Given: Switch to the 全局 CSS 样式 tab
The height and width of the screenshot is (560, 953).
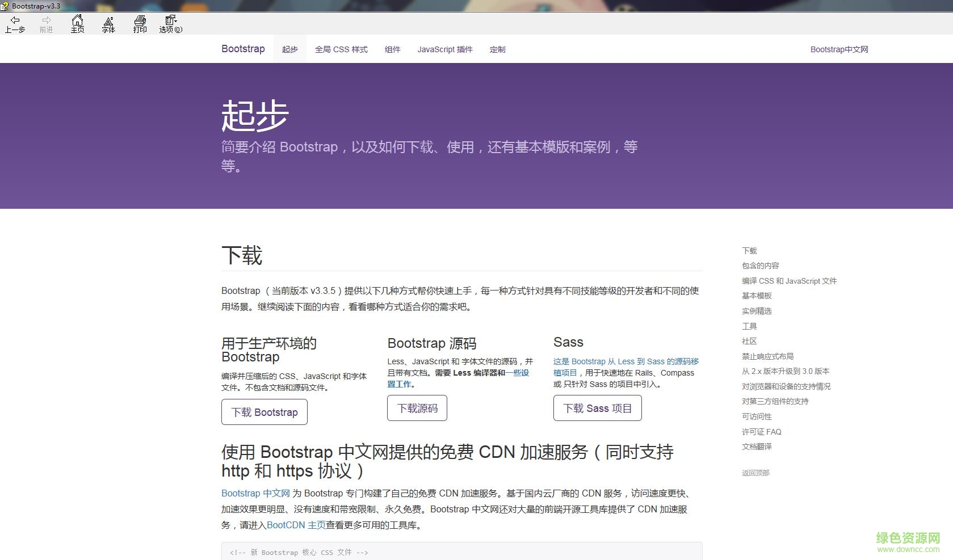Looking at the screenshot, I should (341, 49).
